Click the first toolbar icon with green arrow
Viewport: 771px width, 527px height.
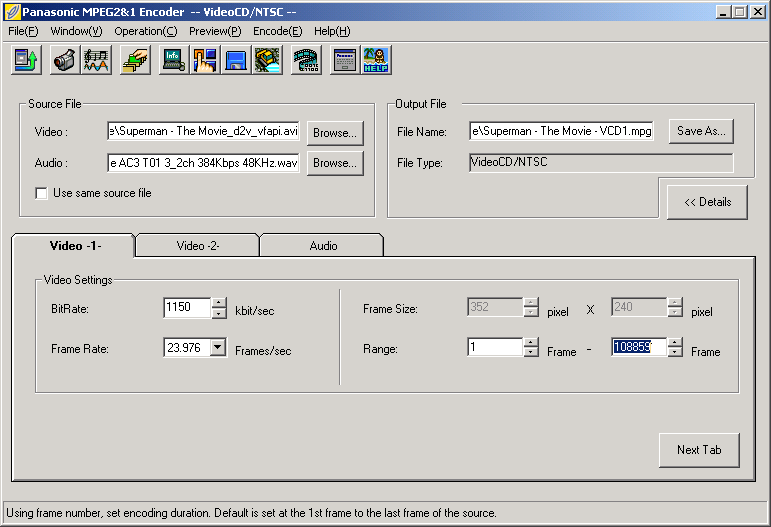point(26,60)
